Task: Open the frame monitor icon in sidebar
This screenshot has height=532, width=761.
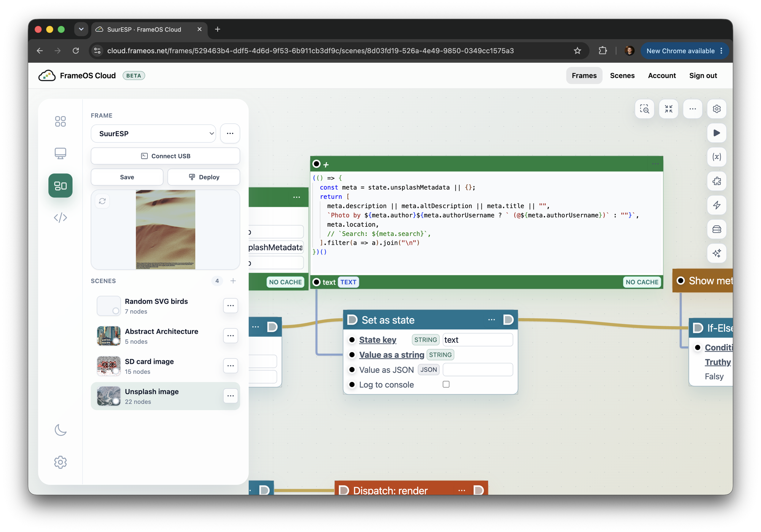Action: pyautogui.click(x=60, y=153)
